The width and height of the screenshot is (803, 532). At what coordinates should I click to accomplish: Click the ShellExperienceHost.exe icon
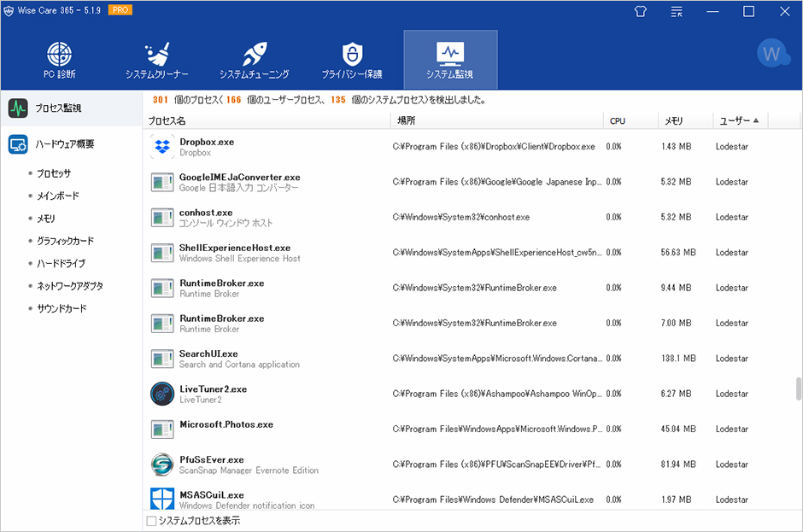coord(162,253)
